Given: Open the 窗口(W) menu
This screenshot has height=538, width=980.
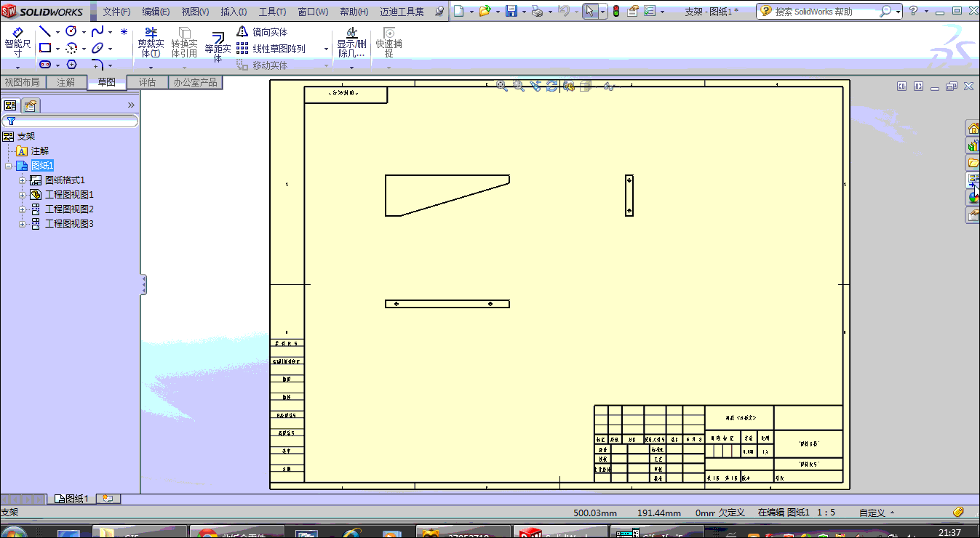Looking at the screenshot, I should coord(313,12).
